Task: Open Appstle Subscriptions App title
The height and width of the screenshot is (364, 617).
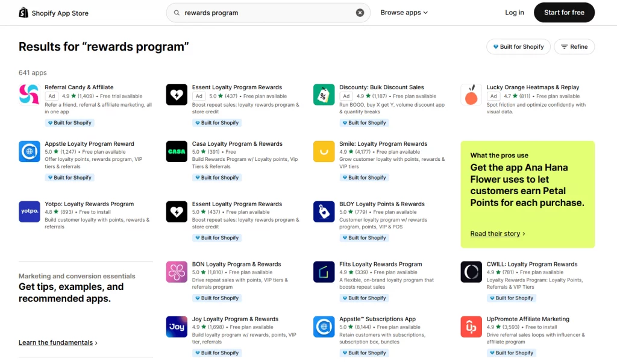Action: (377, 319)
